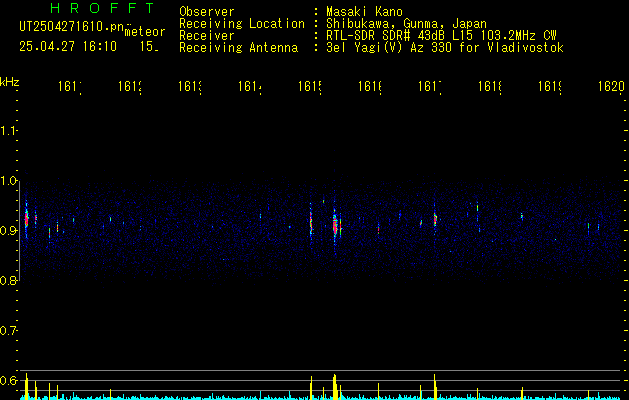Image resolution: width=629 pixels, height=400 pixels.
Task: Select location text Shibukawa, Gunma, Japan
Action: [x=406, y=24]
